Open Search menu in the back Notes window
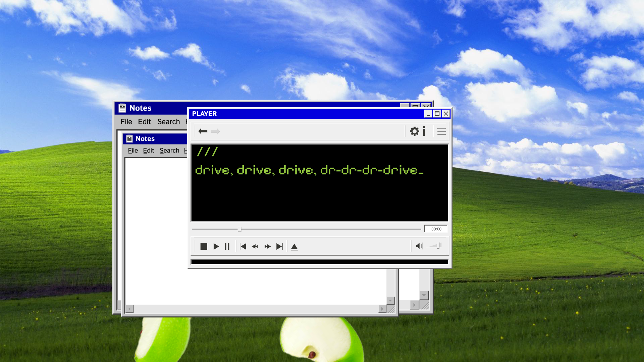644x362 pixels. (x=168, y=122)
